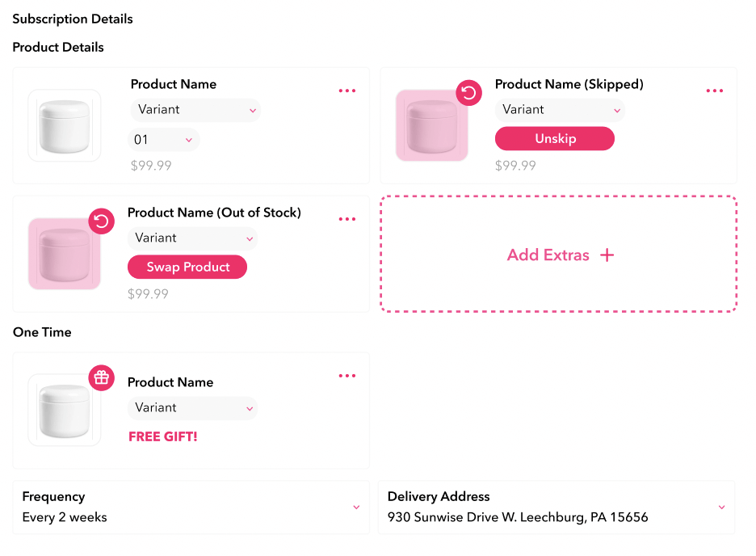The height and width of the screenshot is (556, 756).
Task: Click the ellipsis menu on the One Time product
Action: click(347, 375)
